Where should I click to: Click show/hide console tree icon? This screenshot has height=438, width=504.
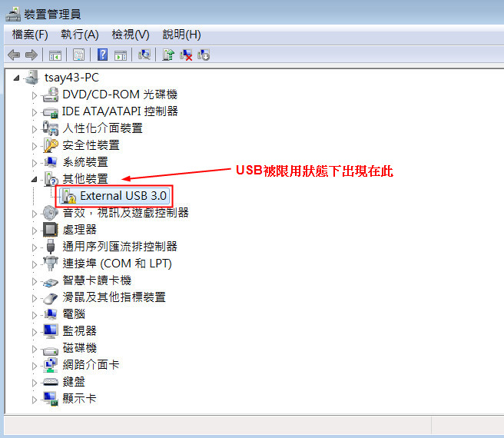(55, 55)
